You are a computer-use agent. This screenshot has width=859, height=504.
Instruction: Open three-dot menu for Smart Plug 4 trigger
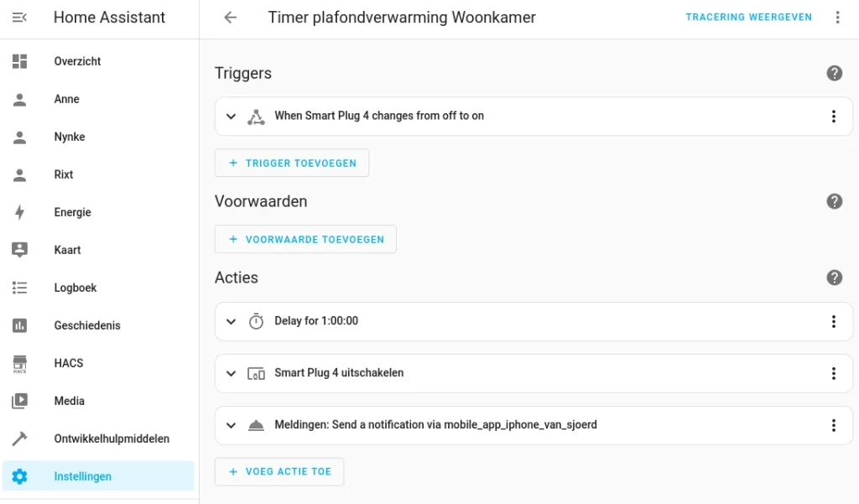pyautogui.click(x=833, y=117)
